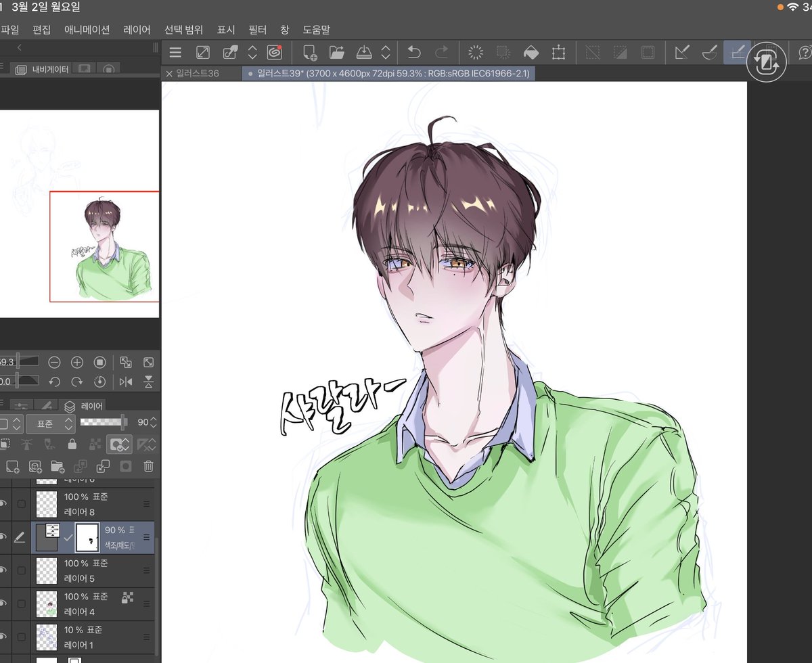Toggle the snap to ruler icon
The width and height of the screenshot is (812, 663).
(682, 53)
